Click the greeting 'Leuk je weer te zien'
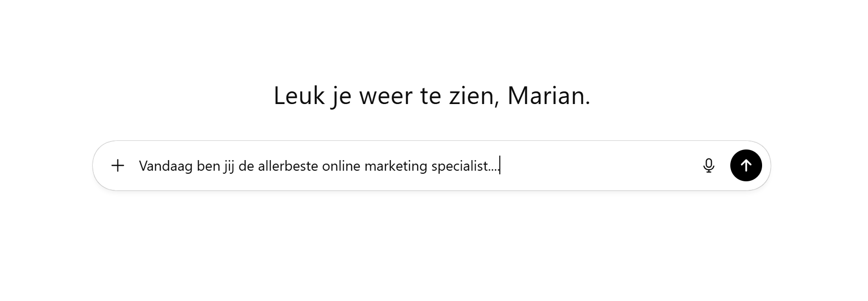The image size is (868, 301). (386, 95)
